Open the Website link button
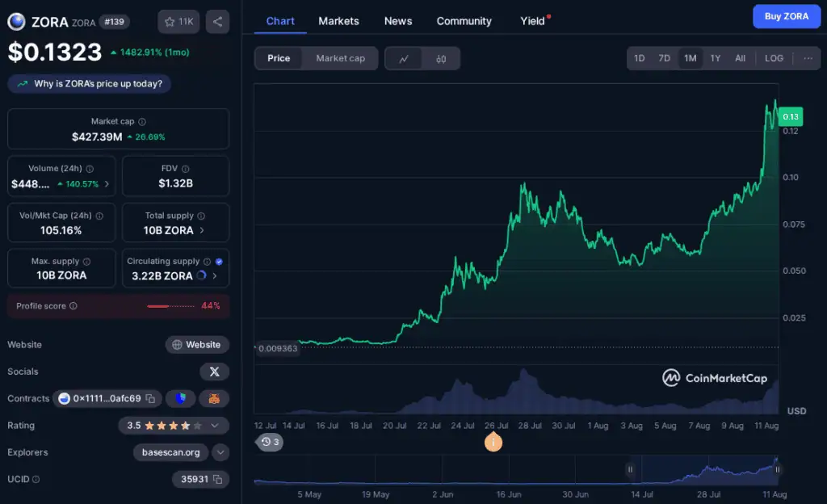Image resolution: width=827 pixels, height=504 pixels. pos(197,345)
